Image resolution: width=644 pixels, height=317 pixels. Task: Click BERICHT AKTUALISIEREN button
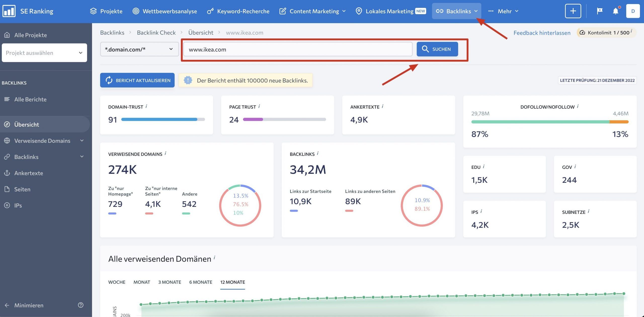click(x=137, y=80)
